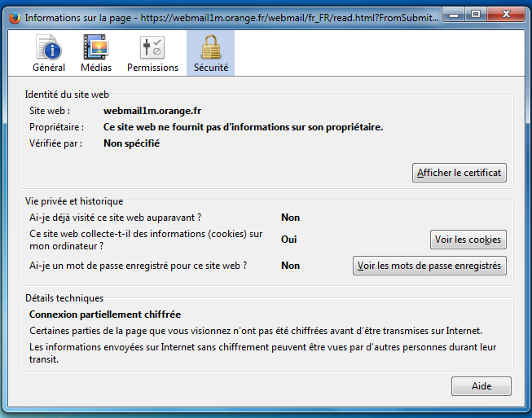
Task: Click Voir les cookies button
Action: click(x=468, y=240)
